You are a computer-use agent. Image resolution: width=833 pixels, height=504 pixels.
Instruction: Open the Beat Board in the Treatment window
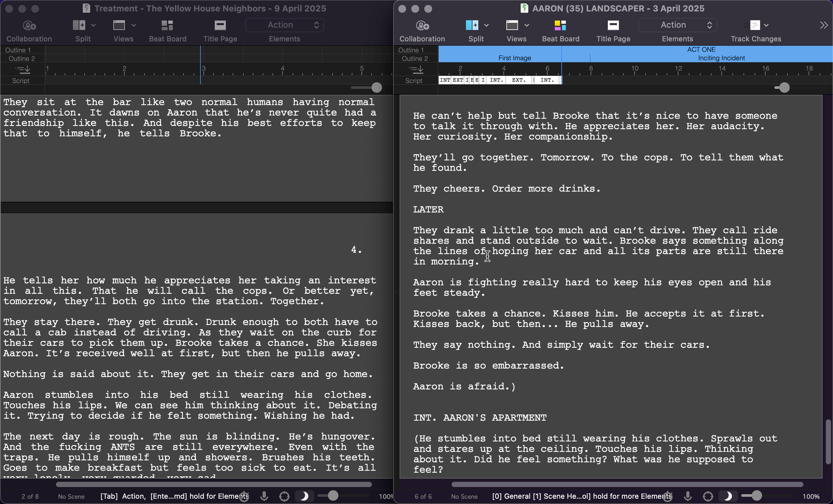coord(167,26)
